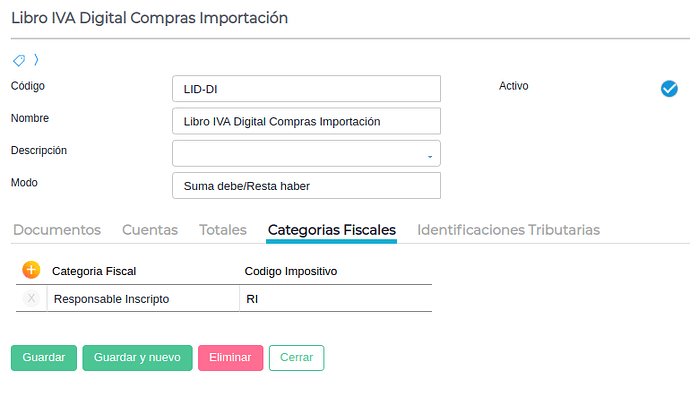This screenshot has height=414, width=690.
Task: Delete the record with Eliminar
Action: 230,358
